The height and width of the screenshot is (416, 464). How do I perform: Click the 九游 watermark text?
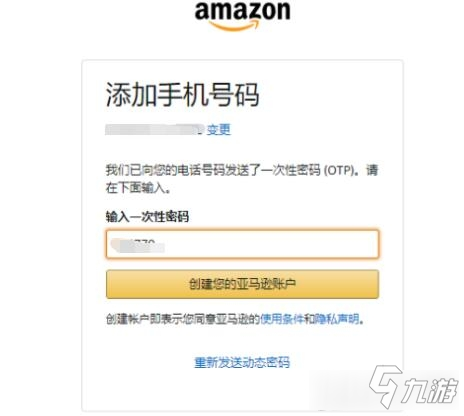[429, 390]
